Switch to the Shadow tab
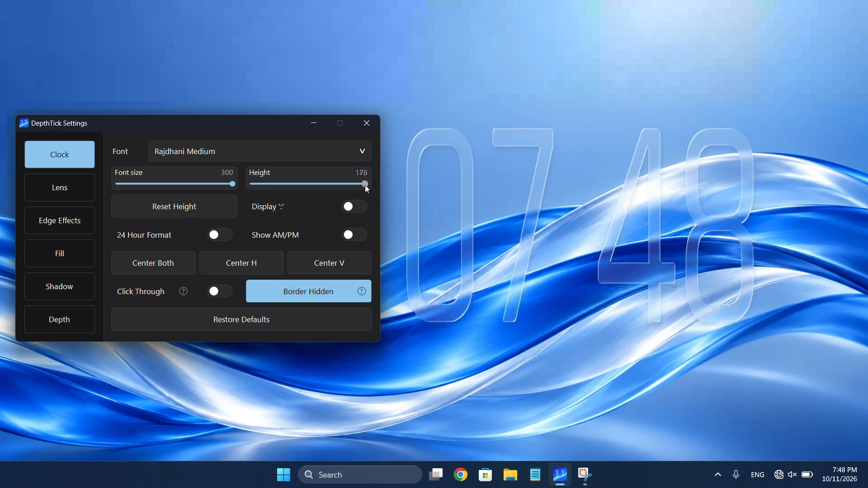The image size is (868, 488). pyautogui.click(x=60, y=286)
